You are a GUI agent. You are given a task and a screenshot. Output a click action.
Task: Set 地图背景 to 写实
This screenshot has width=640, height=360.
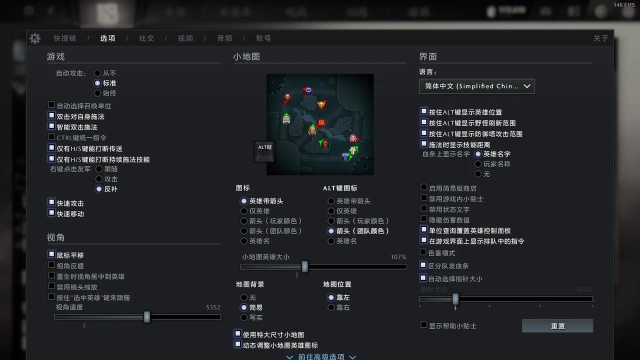[x=244, y=317]
